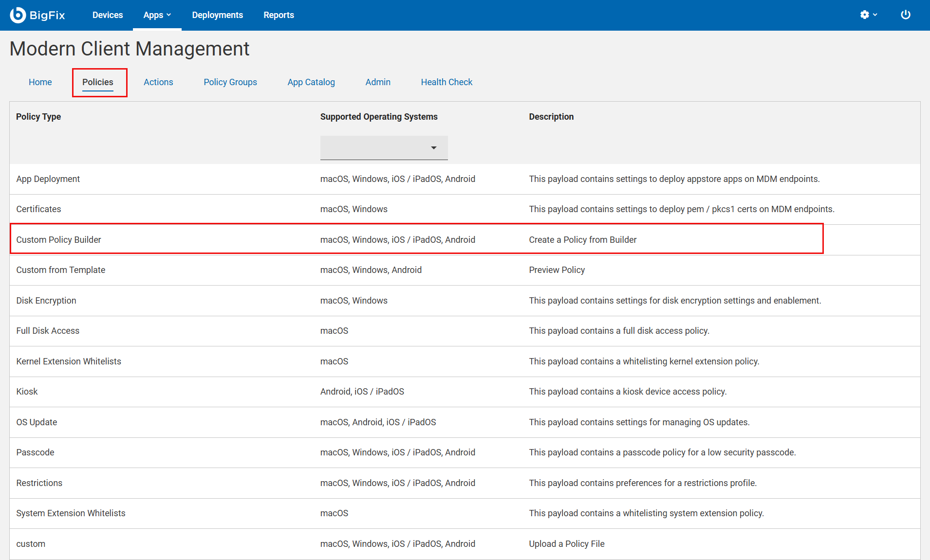
Task: Open the Health Check tab
Action: [446, 82]
